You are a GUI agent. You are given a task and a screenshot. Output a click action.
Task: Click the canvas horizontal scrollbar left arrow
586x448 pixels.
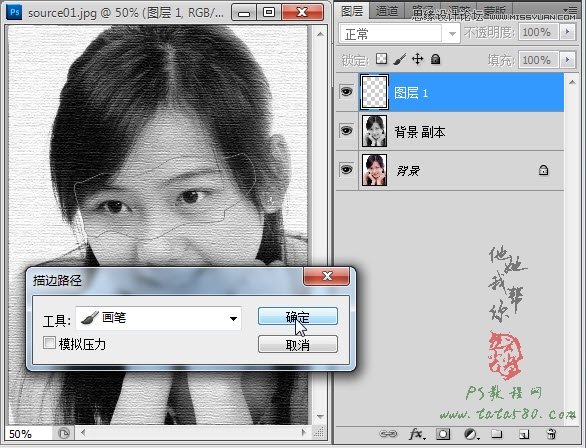click(83, 433)
